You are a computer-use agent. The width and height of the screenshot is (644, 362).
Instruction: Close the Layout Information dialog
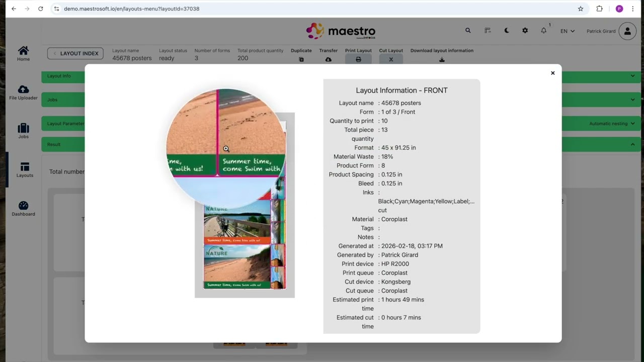click(552, 73)
